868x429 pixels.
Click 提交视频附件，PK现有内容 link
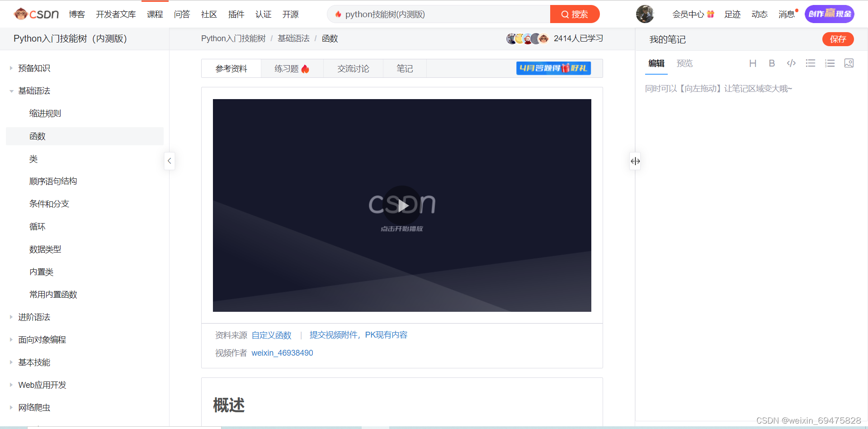358,335
